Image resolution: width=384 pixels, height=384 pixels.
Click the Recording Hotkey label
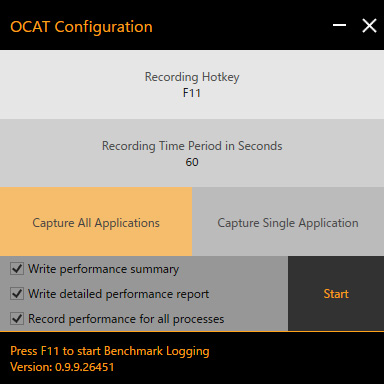[x=192, y=77]
